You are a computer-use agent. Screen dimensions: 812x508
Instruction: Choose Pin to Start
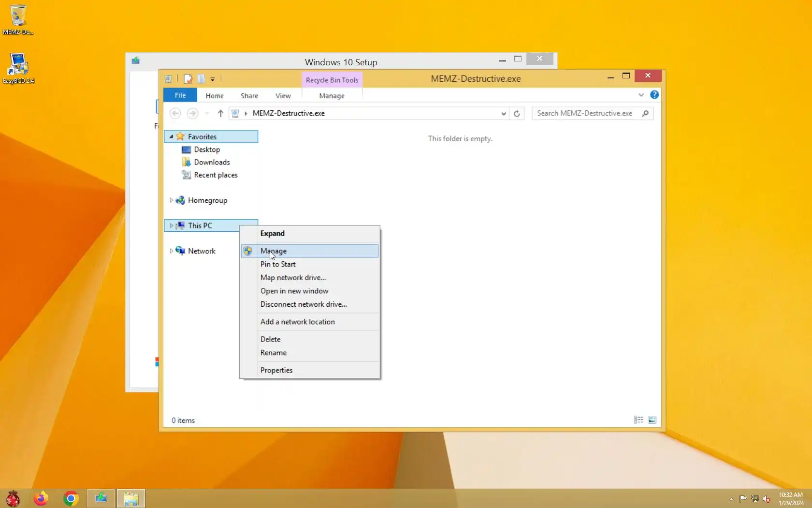coord(310,264)
